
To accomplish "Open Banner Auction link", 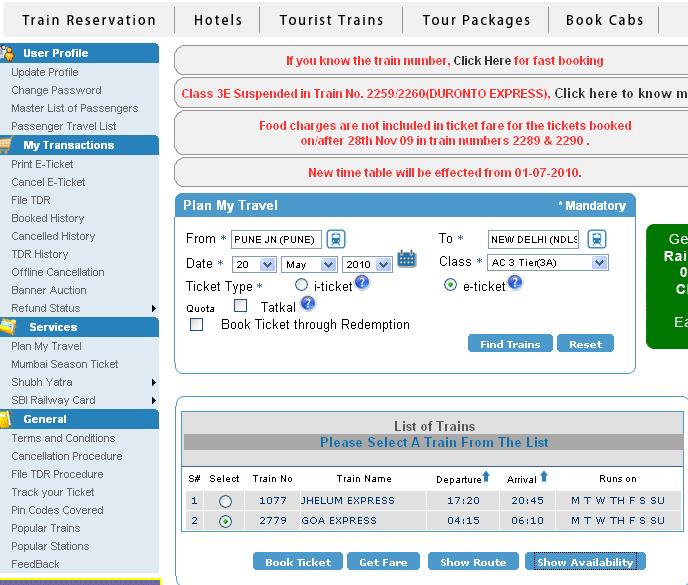I will 49,290.
